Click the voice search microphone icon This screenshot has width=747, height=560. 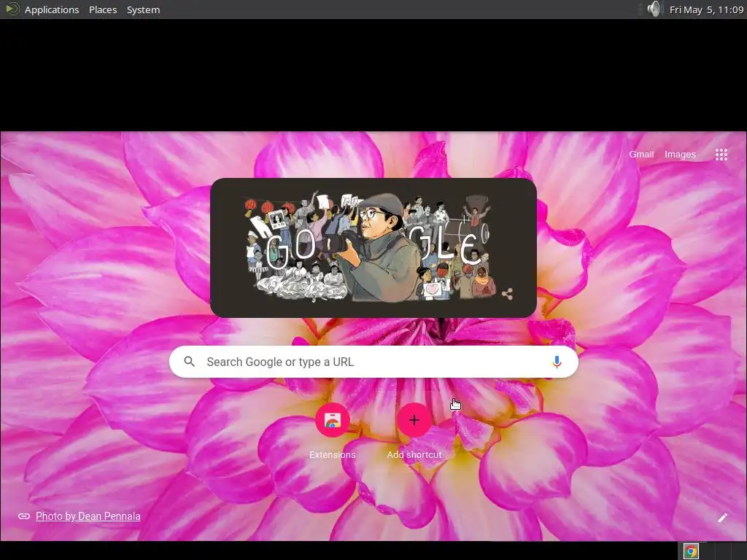tap(557, 362)
